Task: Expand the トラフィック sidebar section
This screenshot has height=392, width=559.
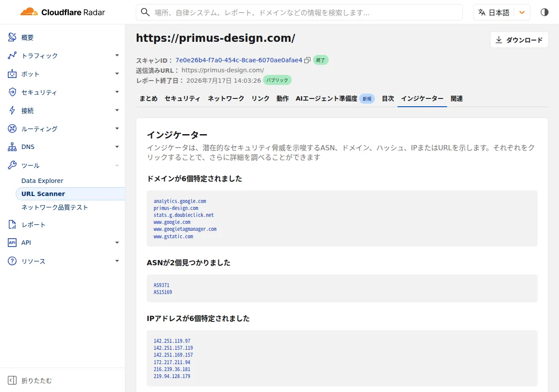Action: coord(117,56)
